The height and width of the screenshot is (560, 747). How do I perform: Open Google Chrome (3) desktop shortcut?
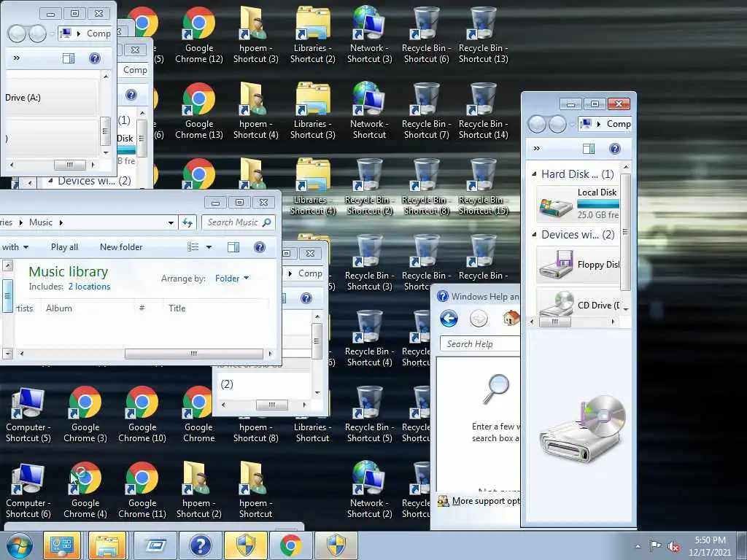[x=85, y=413]
